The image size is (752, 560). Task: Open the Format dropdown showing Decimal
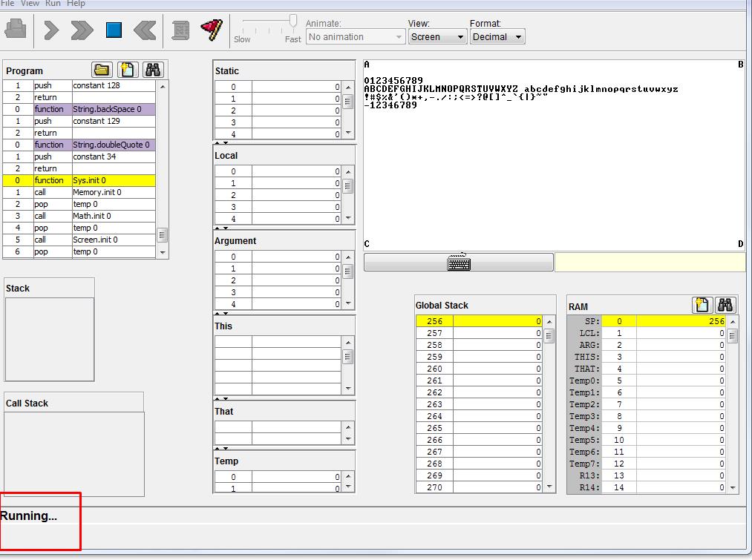(497, 37)
